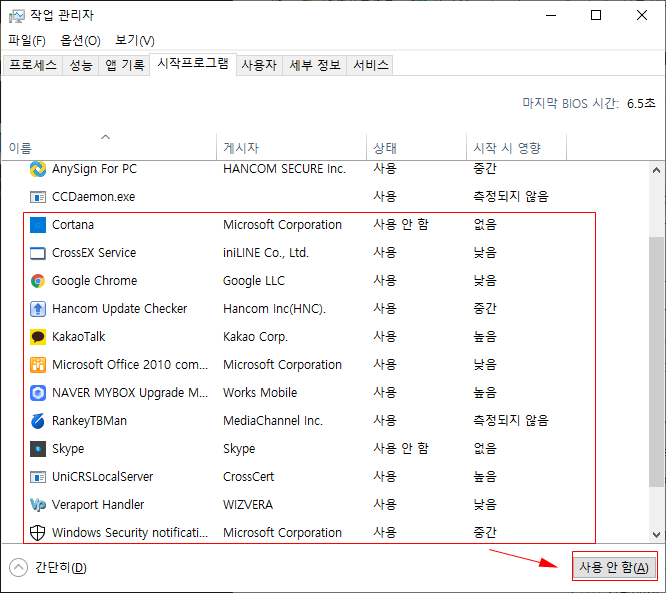The width and height of the screenshot is (666, 593).
Task: Select 'Microsoft Office 2010 com...' name text
Action: (x=130, y=365)
